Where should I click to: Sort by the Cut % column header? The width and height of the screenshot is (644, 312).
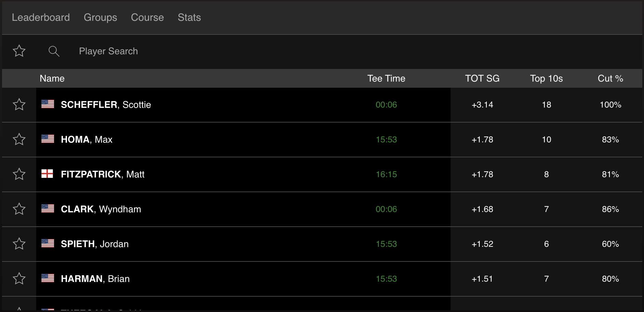(610, 79)
